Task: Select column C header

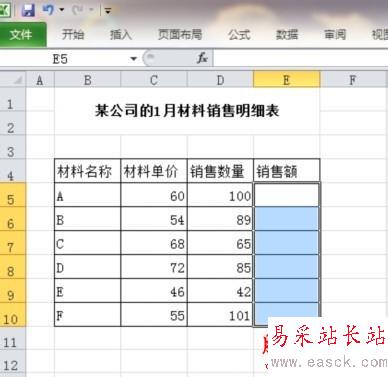Action: click(x=154, y=80)
